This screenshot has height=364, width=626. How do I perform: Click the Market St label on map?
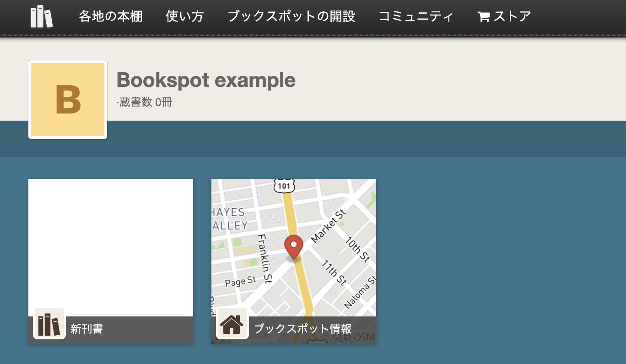(x=329, y=225)
